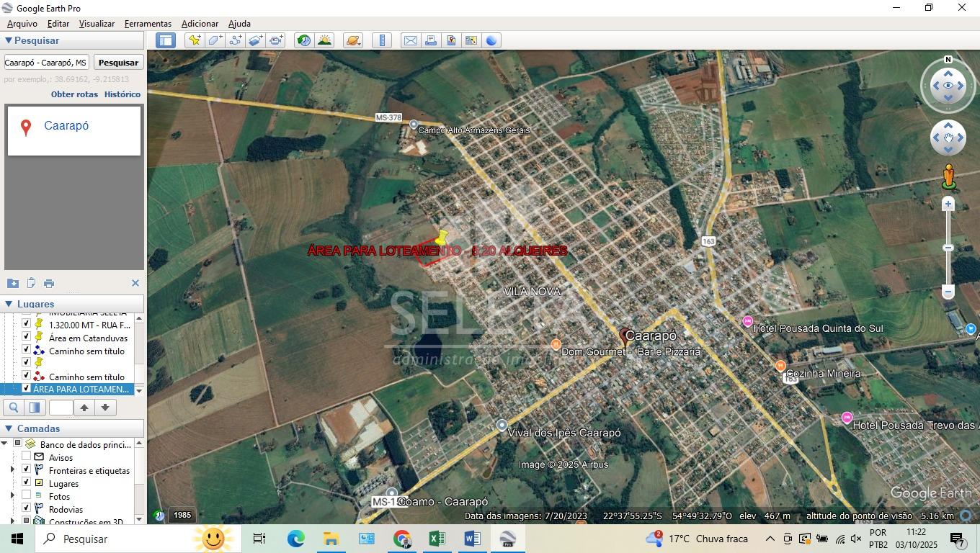Open the Ferramentas menu
Viewport: 980px width, 553px height.
148,24
